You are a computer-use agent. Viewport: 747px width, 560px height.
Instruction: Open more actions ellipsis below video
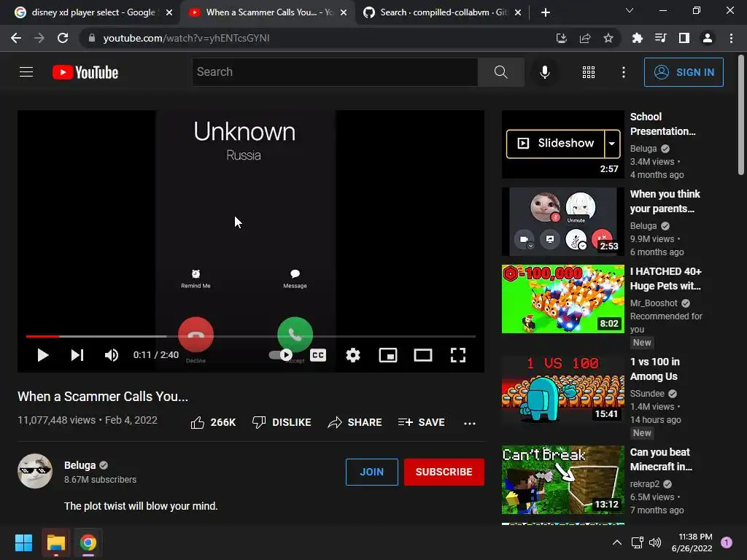[x=470, y=424]
